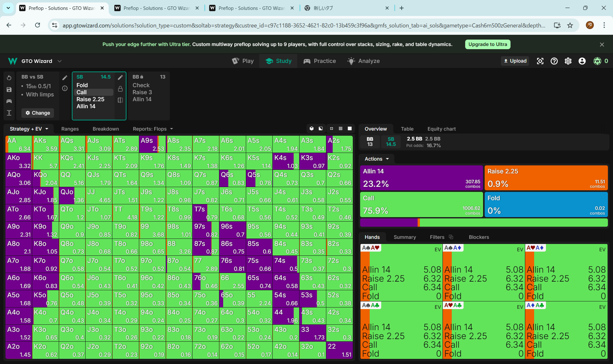Toggle the 3D cube matrix display icon
Viewport: 613px width, 364px height.
point(312,129)
